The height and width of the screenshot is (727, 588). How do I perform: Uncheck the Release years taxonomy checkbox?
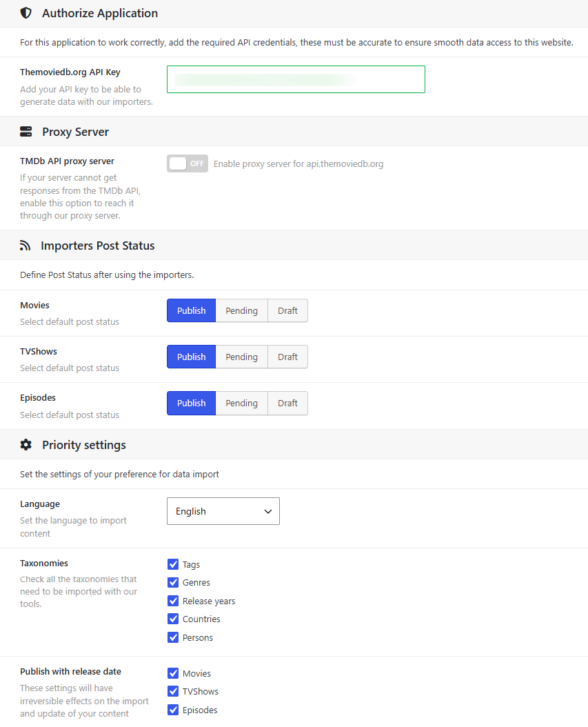click(x=173, y=601)
